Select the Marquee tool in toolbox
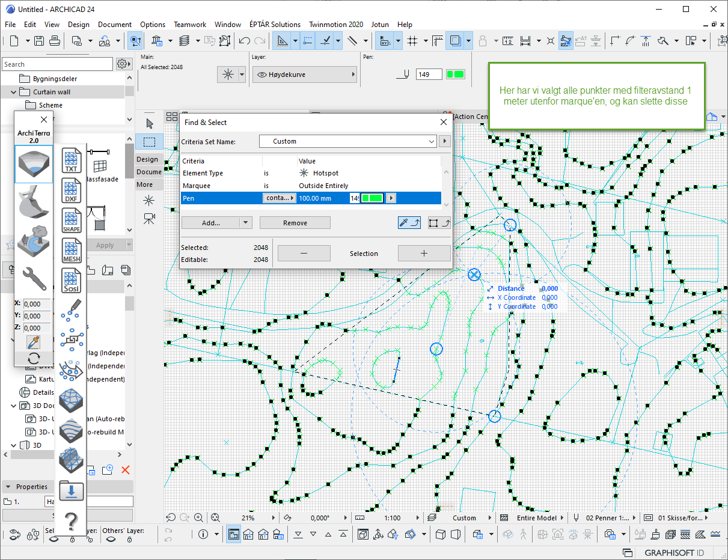Screen dimensions: 728x560 tap(149, 142)
